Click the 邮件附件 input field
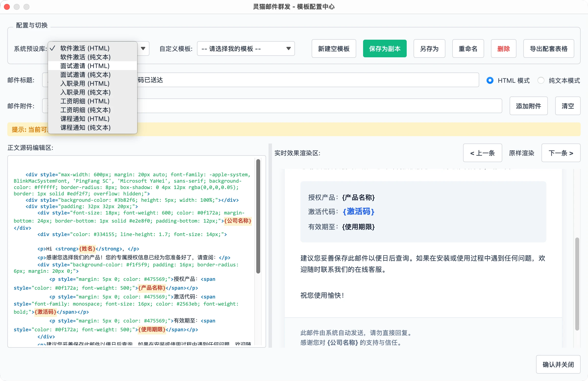Screen dimensions: 588x381 coord(272,106)
